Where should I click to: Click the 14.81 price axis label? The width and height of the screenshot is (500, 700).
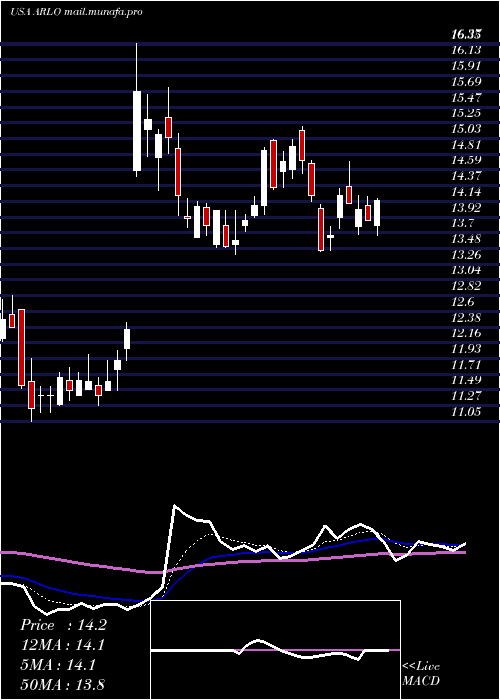(467, 145)
